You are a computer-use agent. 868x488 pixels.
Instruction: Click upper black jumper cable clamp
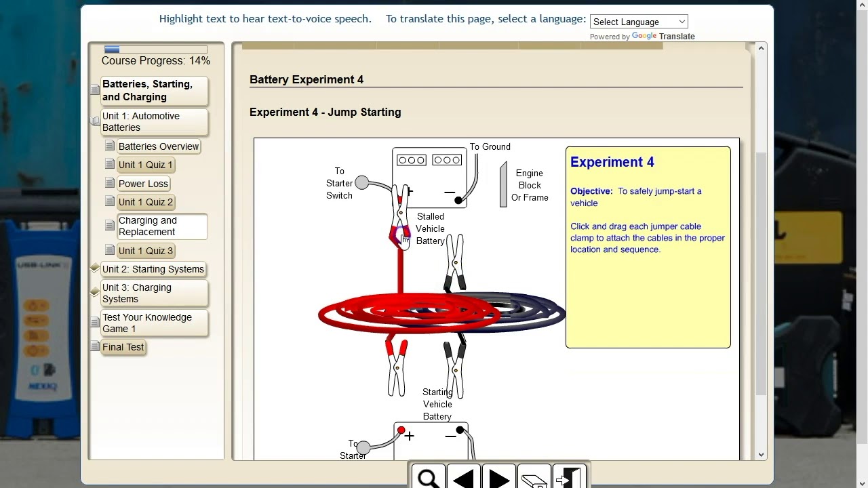pyautogui.click(x=455, y=263)
